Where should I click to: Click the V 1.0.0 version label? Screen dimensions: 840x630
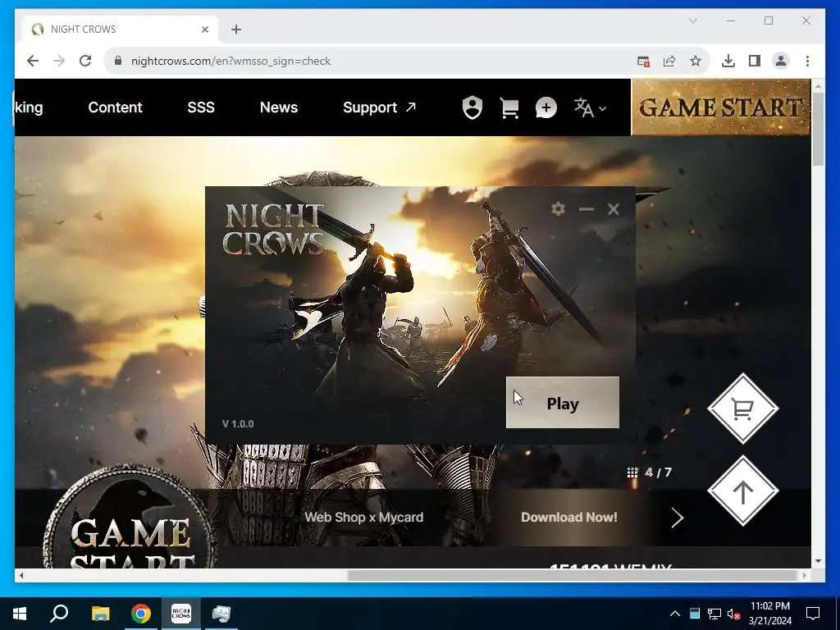(238, 424)
